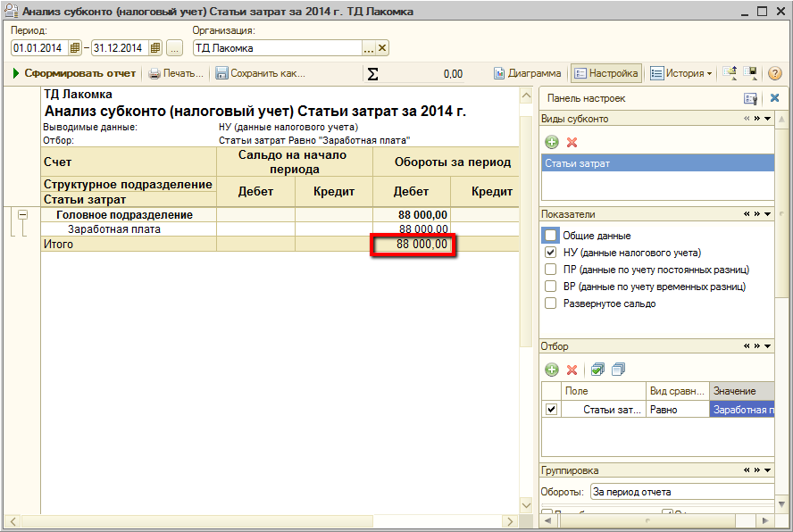Clear the Организация field with X button
The height and width of the screenshot is (532, 793).
coord(382,48)
